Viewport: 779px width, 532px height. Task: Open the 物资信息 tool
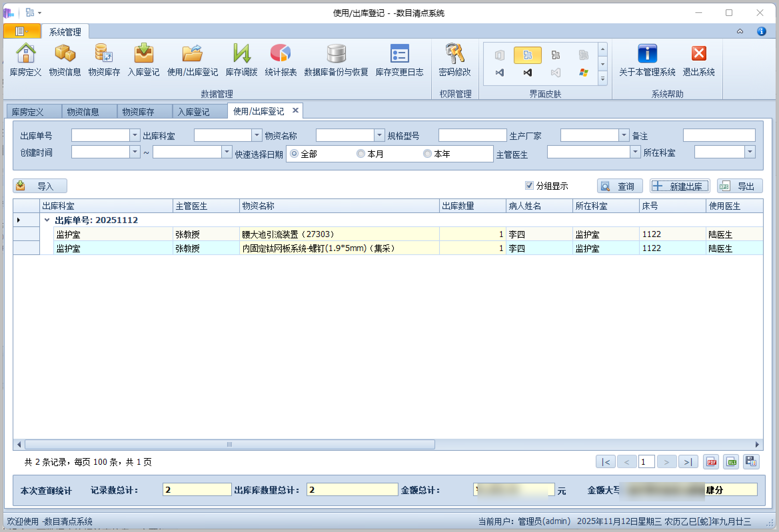coord(65,60)
